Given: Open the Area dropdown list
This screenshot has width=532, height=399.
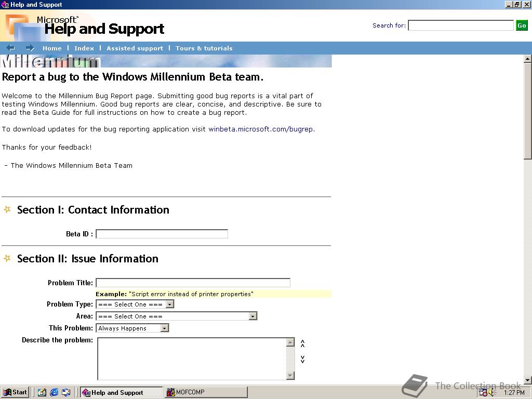Looking at the screenshot, I should (x=177, y=316).
